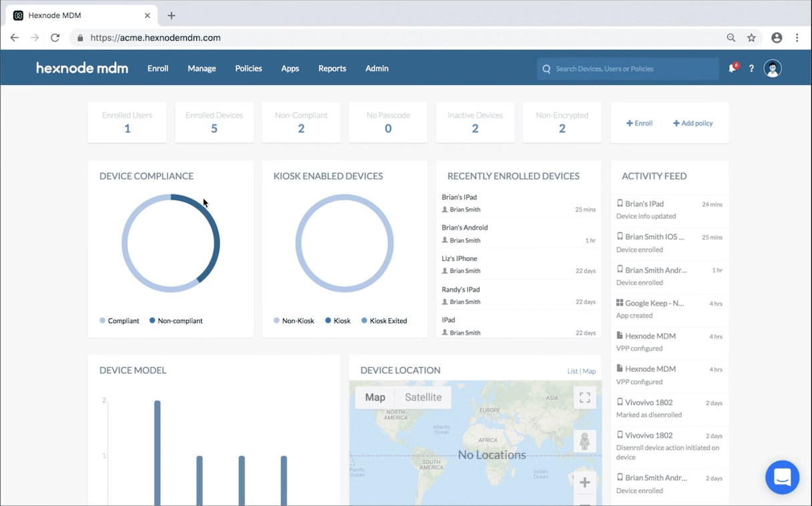Screen dimensions: 812x506
Task: Toggle the Kiosk legend entry
Action: [338, 321]
